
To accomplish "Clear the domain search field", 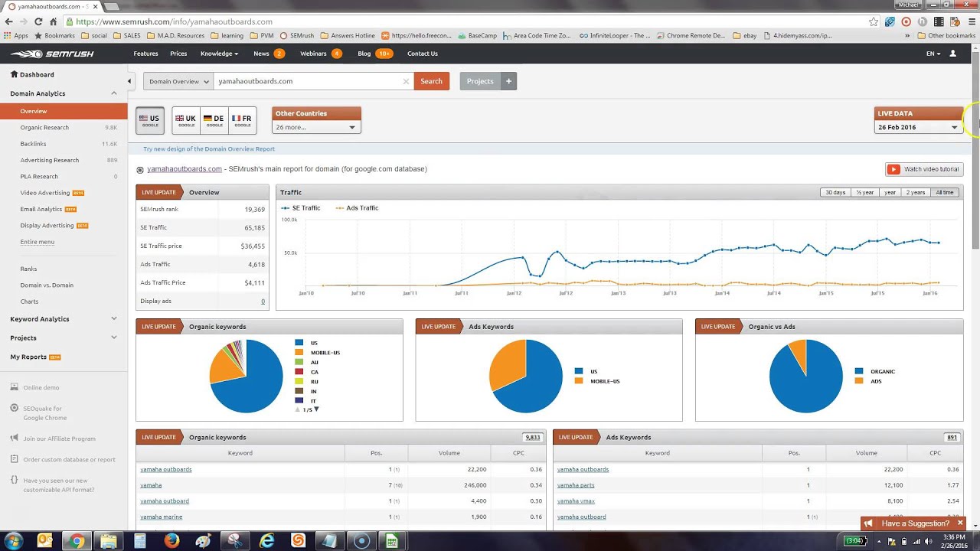I will point(406,81).
